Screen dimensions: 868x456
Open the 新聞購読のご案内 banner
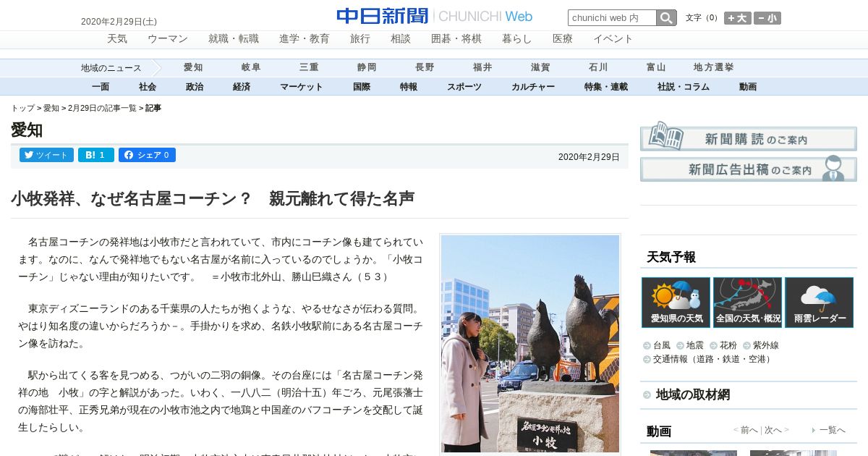(749, 136)
